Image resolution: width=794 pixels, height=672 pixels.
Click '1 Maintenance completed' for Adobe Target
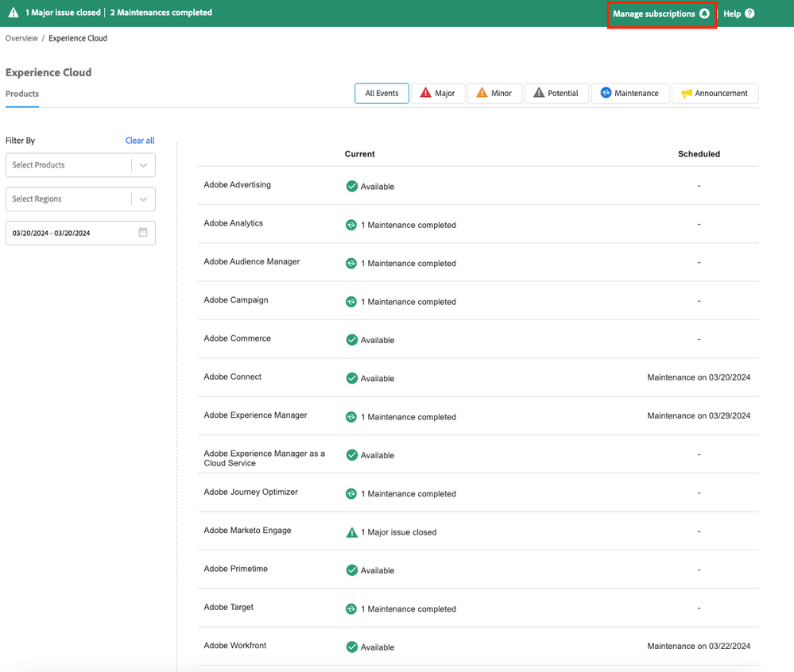(409, 609)
